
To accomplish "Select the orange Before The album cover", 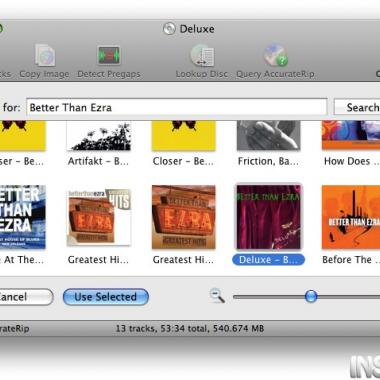I will (351, 217).
